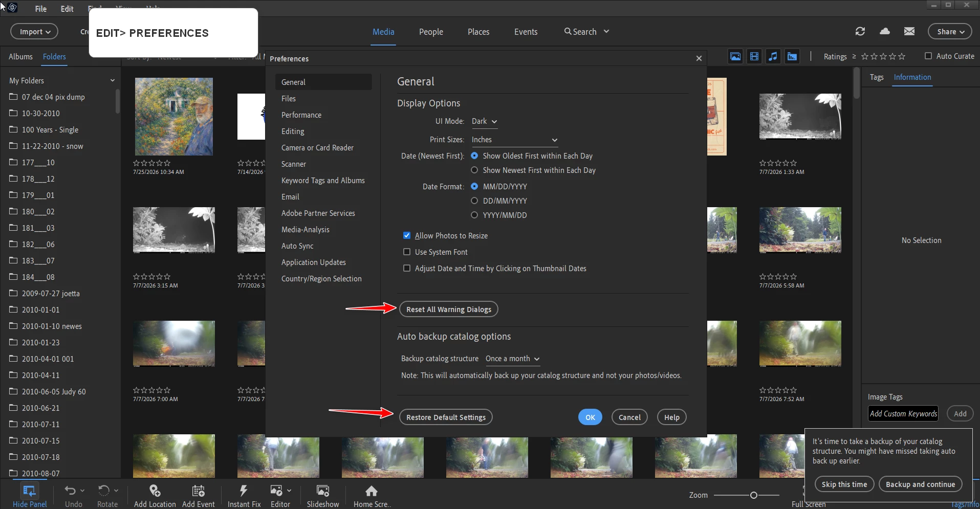Click the envelope mail icon
980x509 pixels.
click(x=909, y=31)
